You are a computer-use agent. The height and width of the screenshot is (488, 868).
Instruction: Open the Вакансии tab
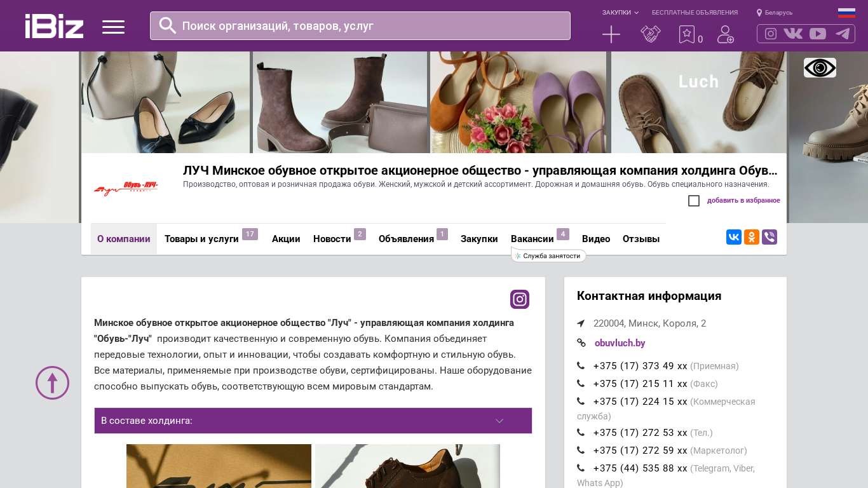tap(532, 239)
